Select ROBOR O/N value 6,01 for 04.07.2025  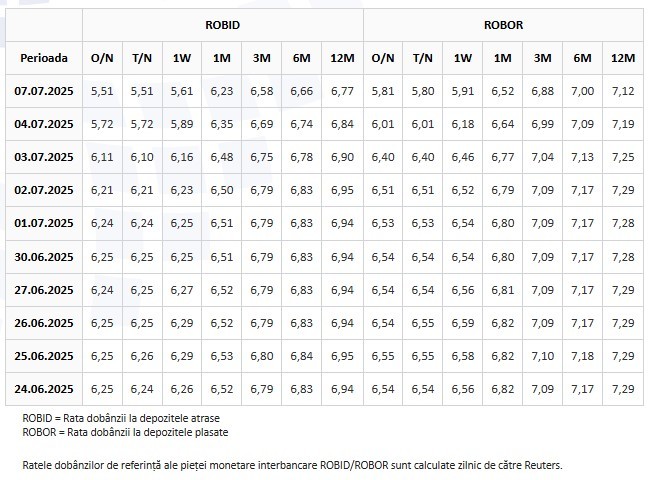(382, 124)
